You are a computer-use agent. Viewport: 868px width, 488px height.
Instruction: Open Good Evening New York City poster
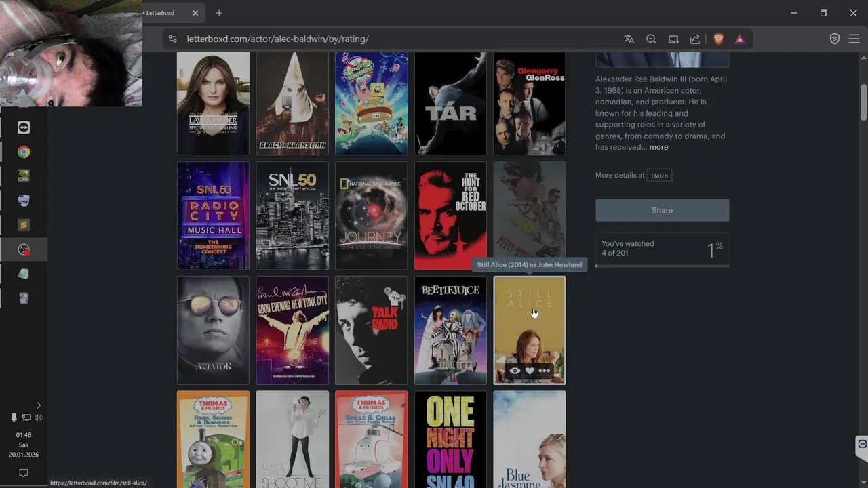[292, 330]
